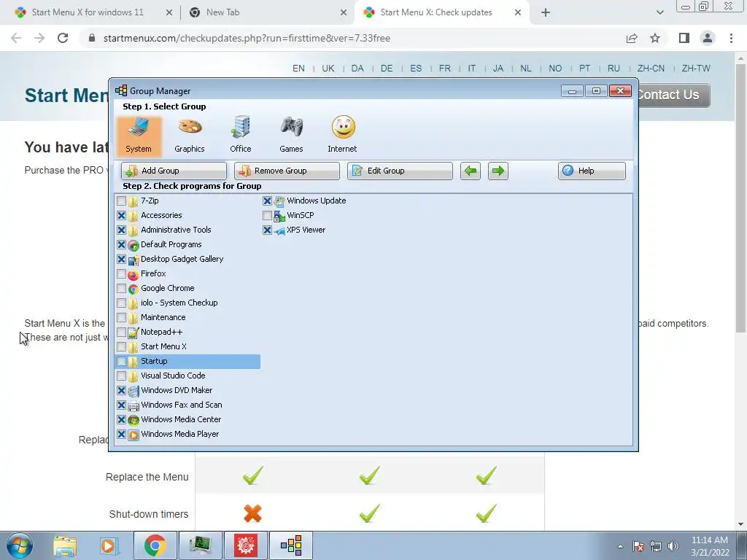Click the Notepad++ icon in the list

[133, 332]
